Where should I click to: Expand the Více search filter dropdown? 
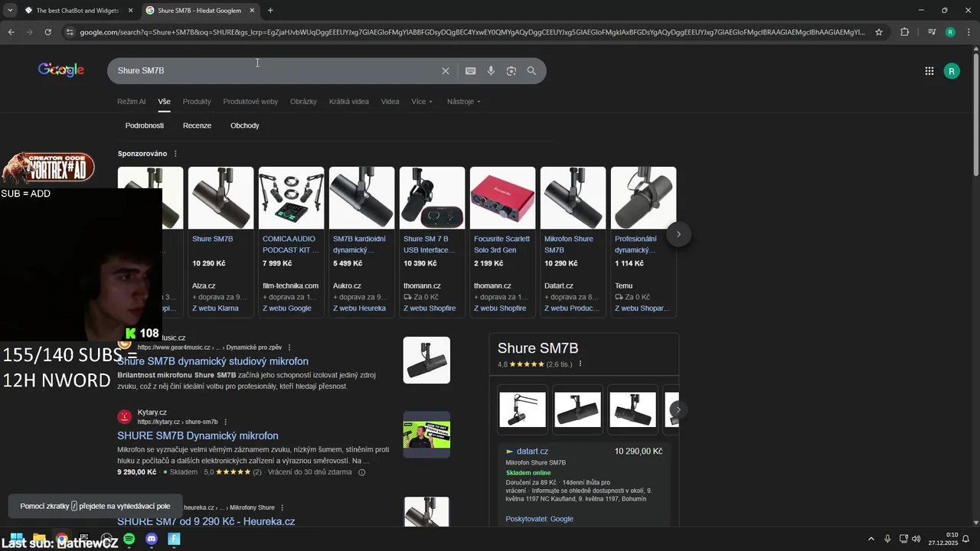[422, 102]
